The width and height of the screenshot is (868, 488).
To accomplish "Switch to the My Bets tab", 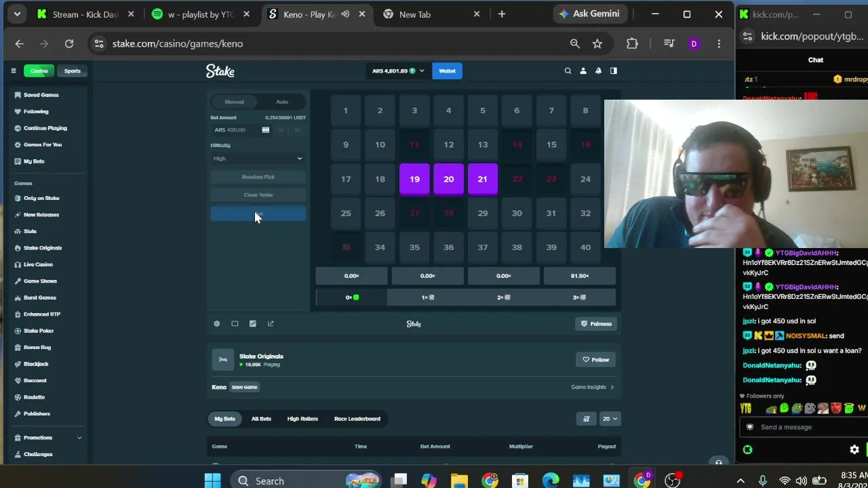I will coord(225,419).
